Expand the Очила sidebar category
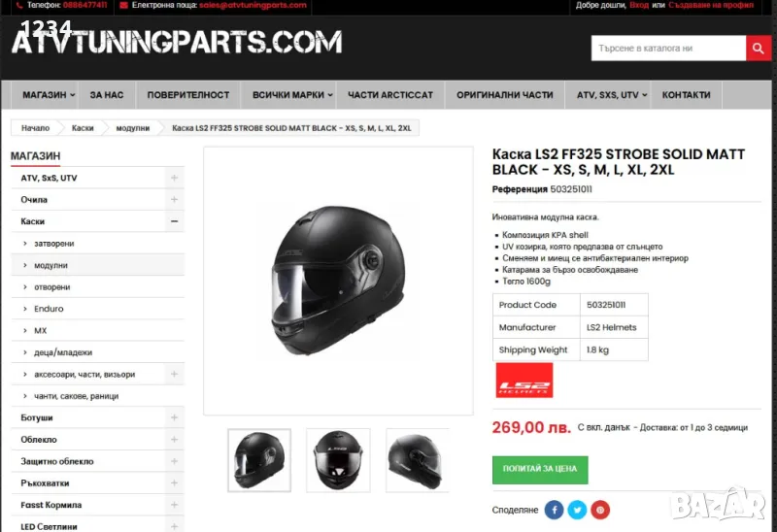The height and width of the screenshot is (532, 777). (174, 200)
